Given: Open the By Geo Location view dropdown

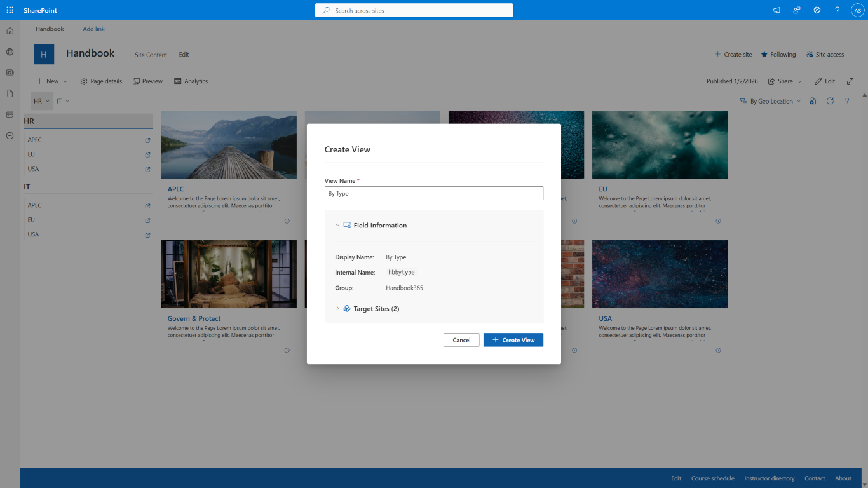Looking at the screenshot, I should (770, 100).
